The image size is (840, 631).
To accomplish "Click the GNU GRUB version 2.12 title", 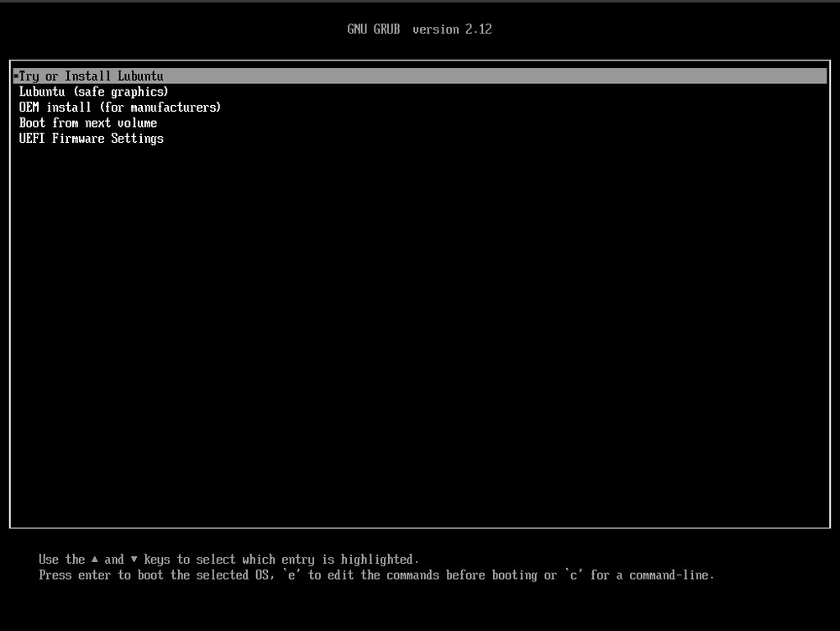I will pos(419,29).
